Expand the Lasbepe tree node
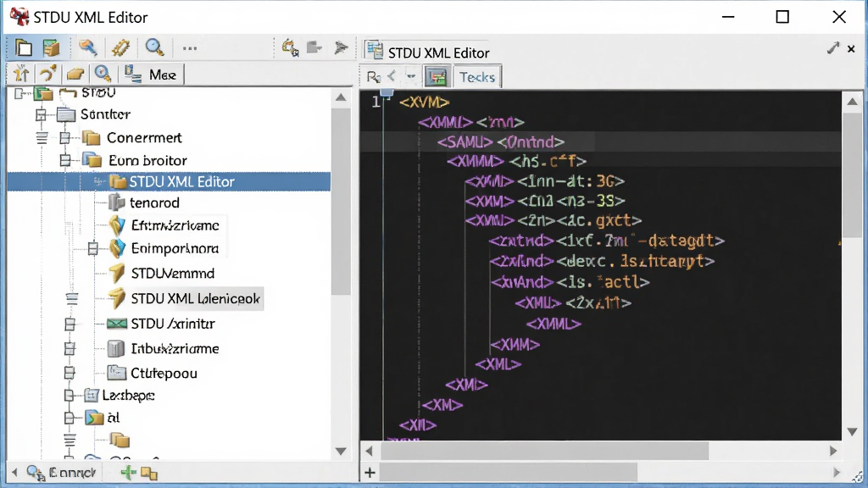The image size is (868, 488). click(70, 396)
